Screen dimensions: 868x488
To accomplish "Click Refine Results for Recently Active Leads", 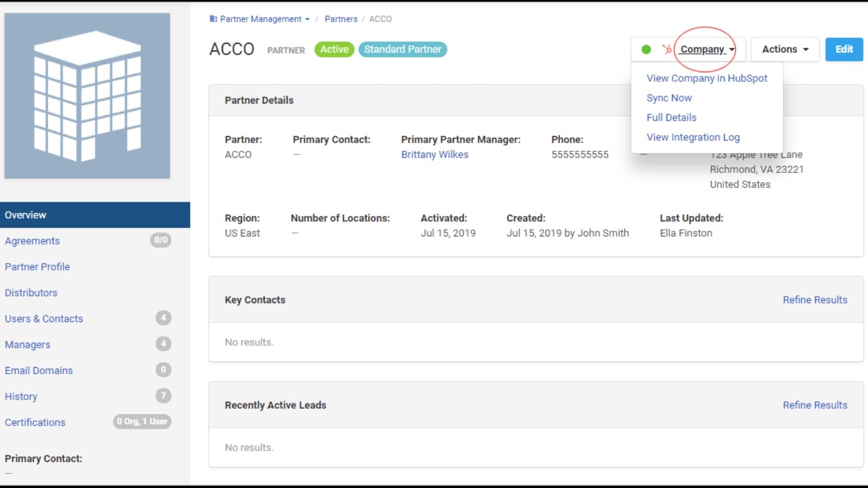I will 814,405.
